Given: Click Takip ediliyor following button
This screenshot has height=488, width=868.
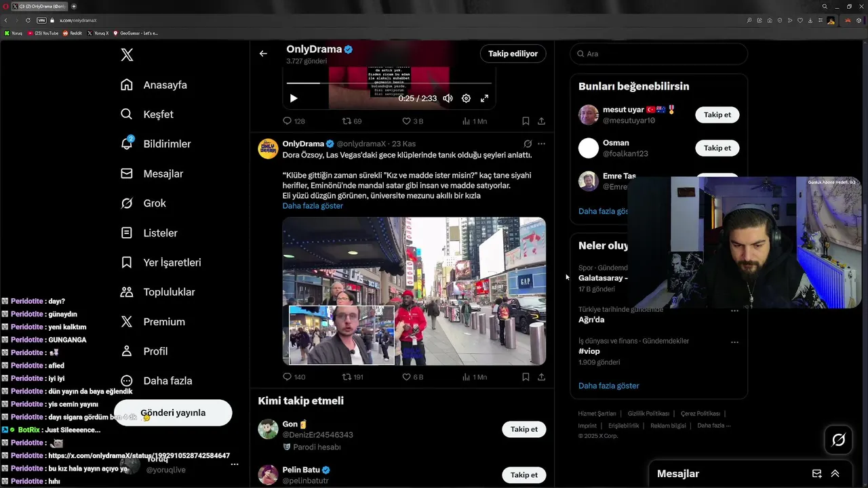Looking at the screenshot, I should [x=513, y=54].
